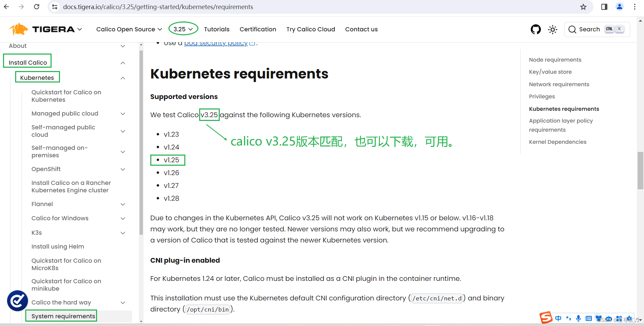644x326 pixels.
Task: Open Contact us in top nav
Action: point(361,29)
